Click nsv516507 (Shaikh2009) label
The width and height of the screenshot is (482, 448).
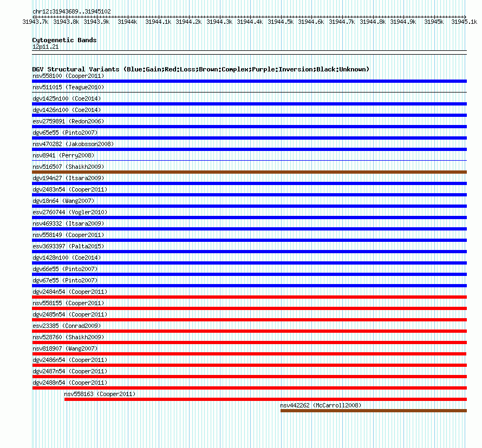68,167
